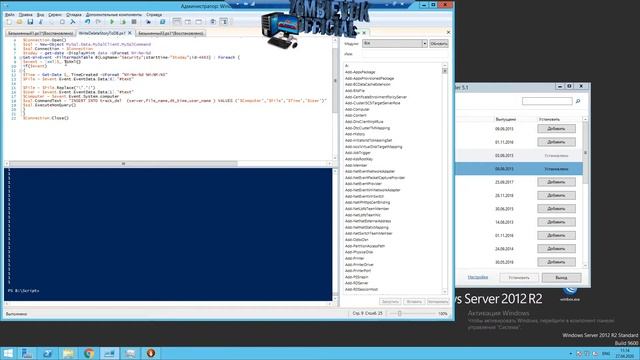Close the WriteDeleteStoryToDB.ps1 tab

[x=130, y=33]
